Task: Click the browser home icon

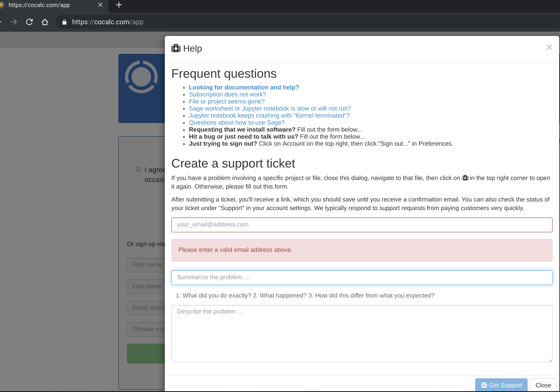Action: (x=45, y=22)
